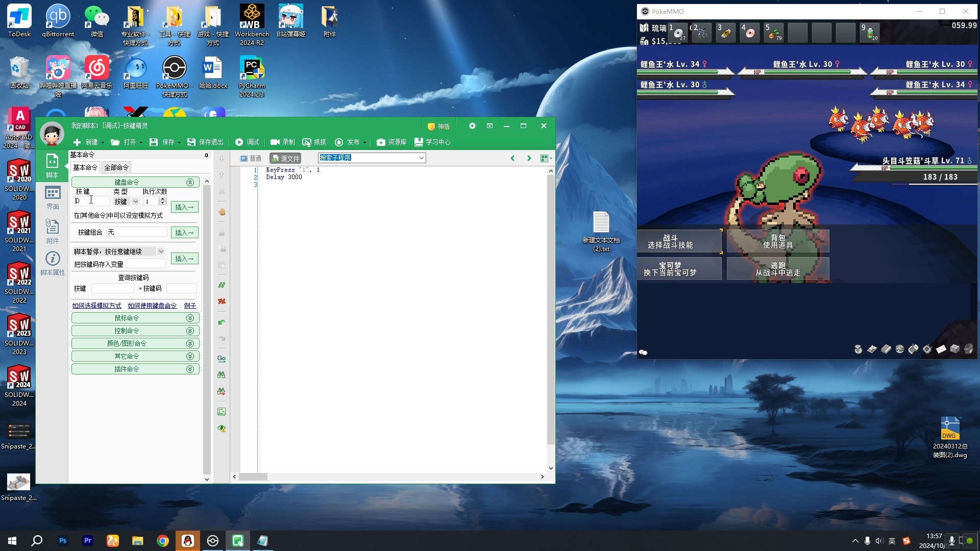Select 宝可梦 switch option in PokeMMO

coord(679,269)
